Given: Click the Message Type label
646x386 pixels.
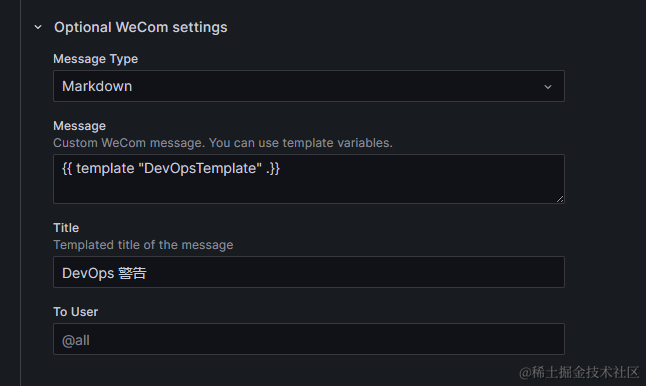Looking at the screenshot, I should (96, 59).
